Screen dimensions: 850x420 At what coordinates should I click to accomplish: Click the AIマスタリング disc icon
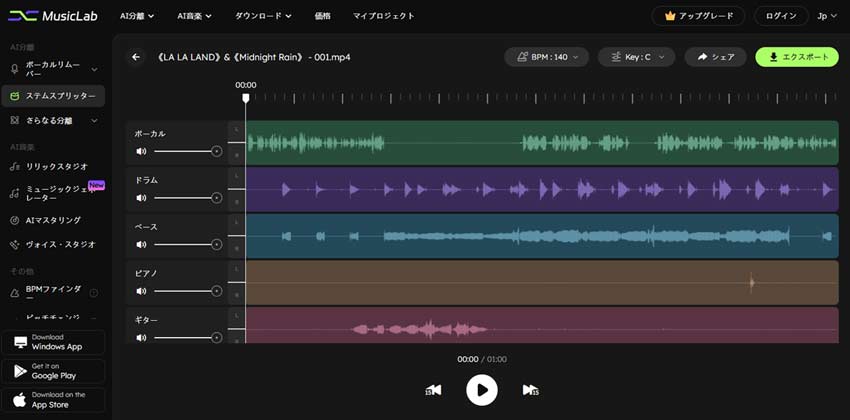tap(15, 221)
